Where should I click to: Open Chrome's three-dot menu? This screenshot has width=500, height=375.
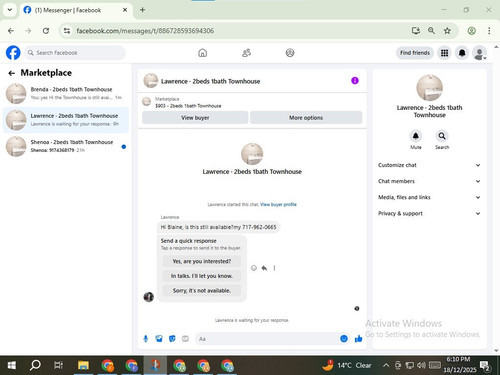tap(489, 31)
